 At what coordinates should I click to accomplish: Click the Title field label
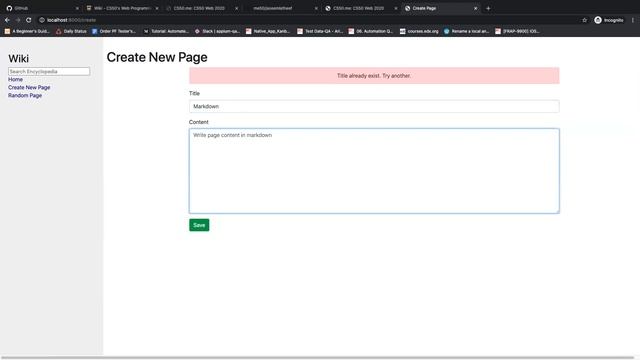coord(194,93)
